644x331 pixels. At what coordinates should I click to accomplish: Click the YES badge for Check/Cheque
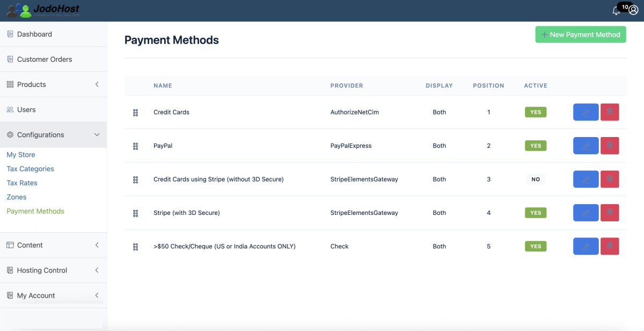pos(536,246)
